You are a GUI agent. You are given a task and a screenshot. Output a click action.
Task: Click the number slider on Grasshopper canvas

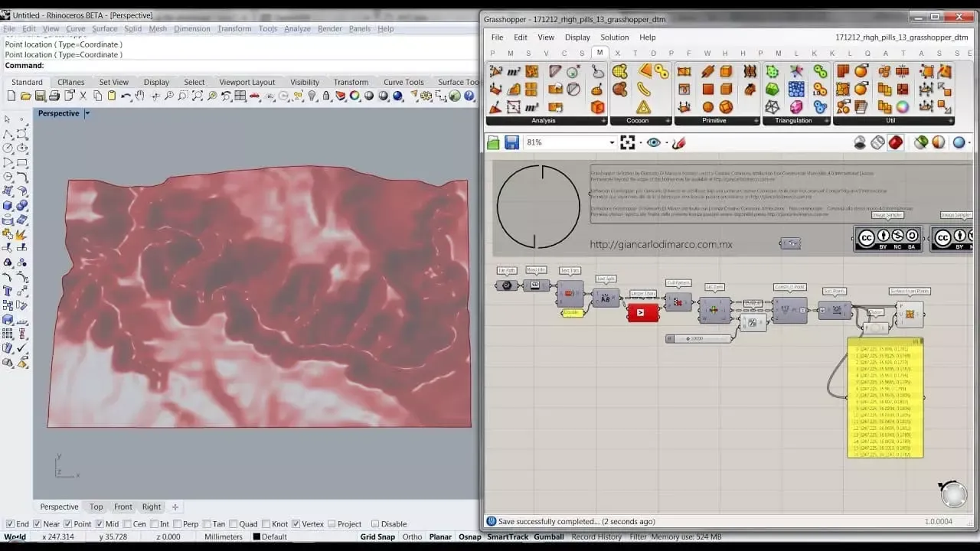698,338
